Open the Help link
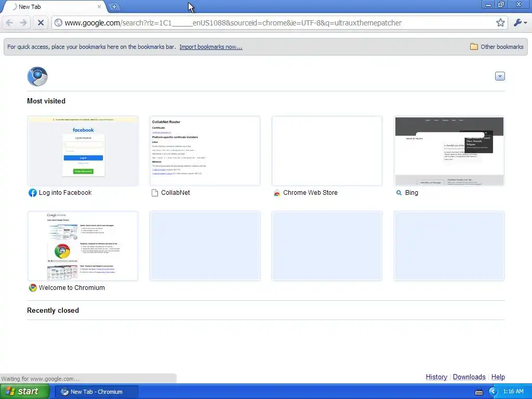532x399 pixels. click(x=498, y=377)
